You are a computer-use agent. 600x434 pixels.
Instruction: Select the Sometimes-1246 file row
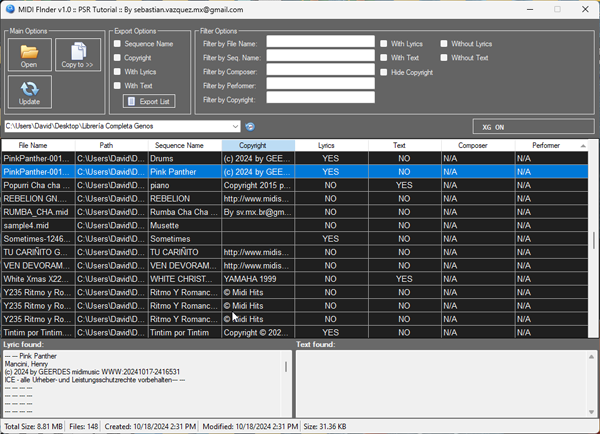(x=295, y=239)
